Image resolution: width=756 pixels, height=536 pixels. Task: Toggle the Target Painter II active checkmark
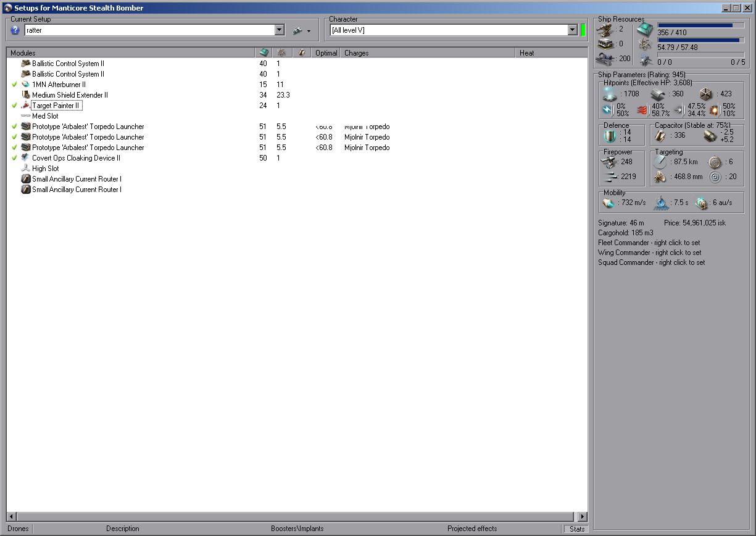[14, 106]
